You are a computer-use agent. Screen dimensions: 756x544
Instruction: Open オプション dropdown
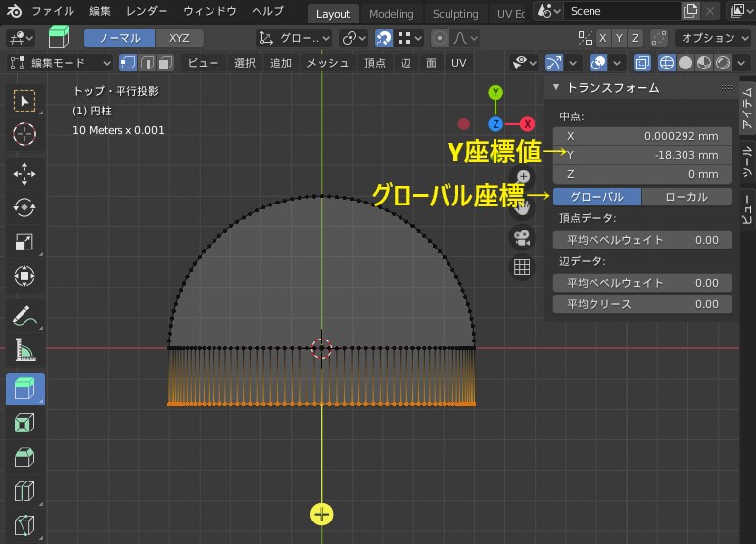pos(713,38)
